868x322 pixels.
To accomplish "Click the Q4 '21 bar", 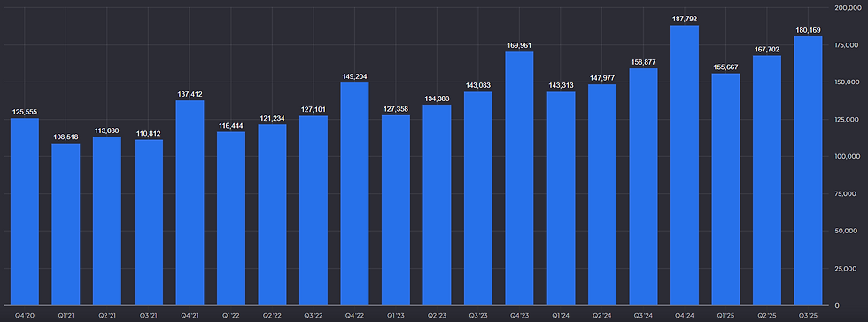I will [190, 203].
